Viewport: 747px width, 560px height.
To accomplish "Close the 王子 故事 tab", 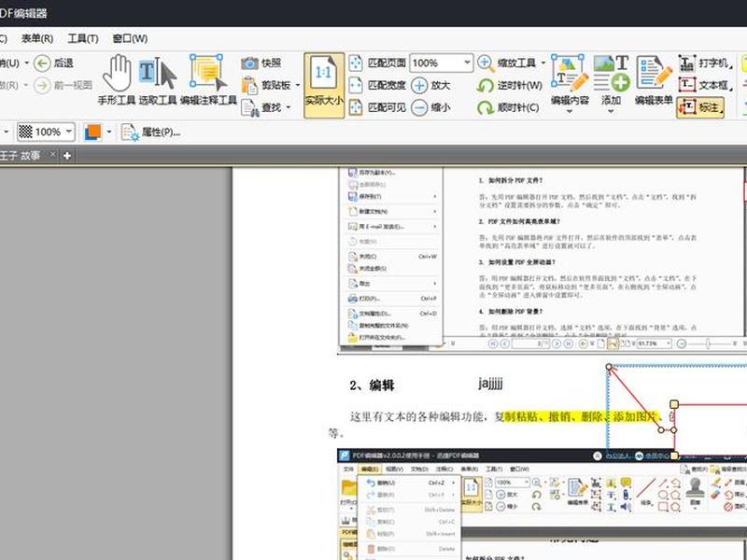I will [x=53, y=154].
